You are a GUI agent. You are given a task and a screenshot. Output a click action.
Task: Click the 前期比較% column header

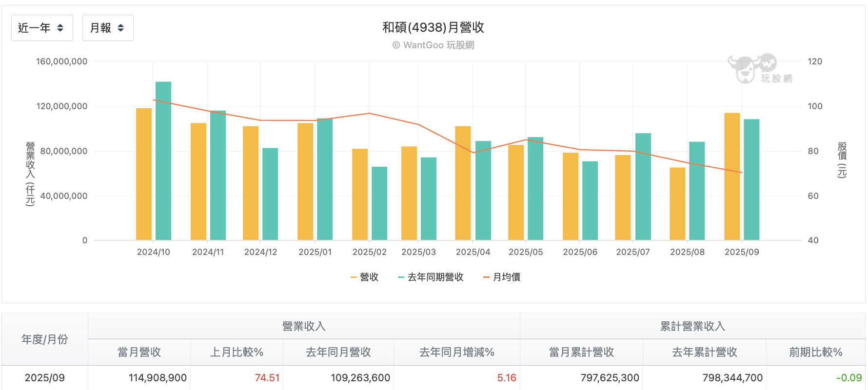[816, 352]
